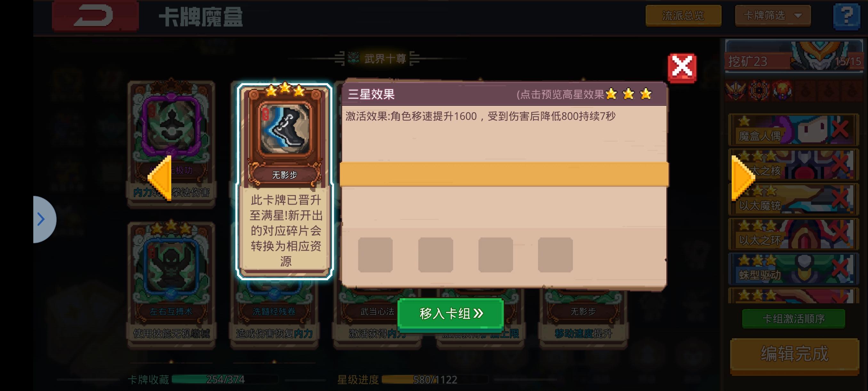Select the first empty slot in effect panel
The width and height of the screenshot is (868, 391).
click(x=375, y=255)
